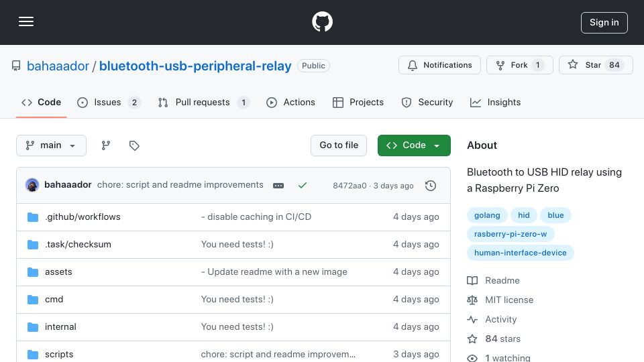The width and height of the screenshot is (644, 362).
Task: Click the star count badge 84
Action: [614, 65]
